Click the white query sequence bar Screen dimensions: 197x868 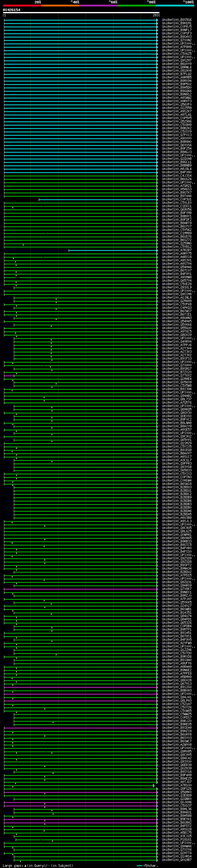pos(81,12)
